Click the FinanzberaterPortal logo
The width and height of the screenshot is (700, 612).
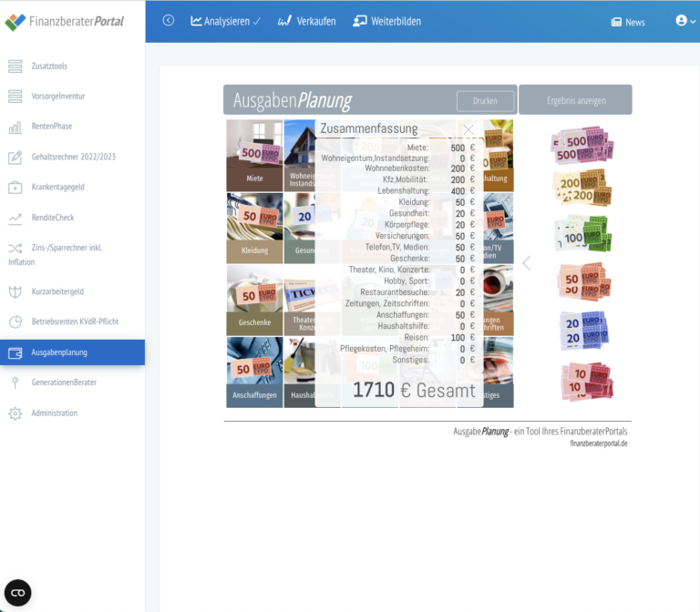(65, 22)
